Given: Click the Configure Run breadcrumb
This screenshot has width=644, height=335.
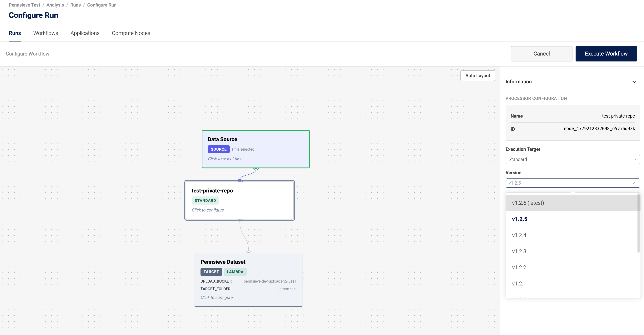Looking at the screenshot, I should [x=102, y=5].
